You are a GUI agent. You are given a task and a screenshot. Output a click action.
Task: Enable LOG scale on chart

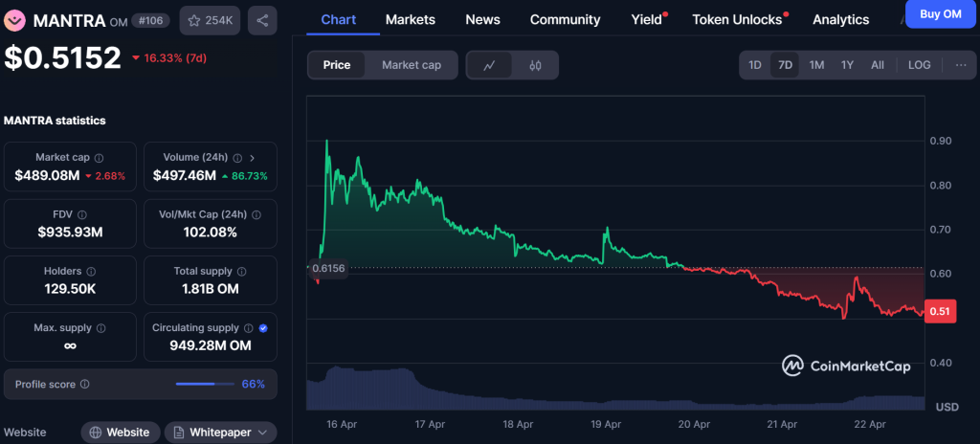pyautogui.click(x=919, y=65)
